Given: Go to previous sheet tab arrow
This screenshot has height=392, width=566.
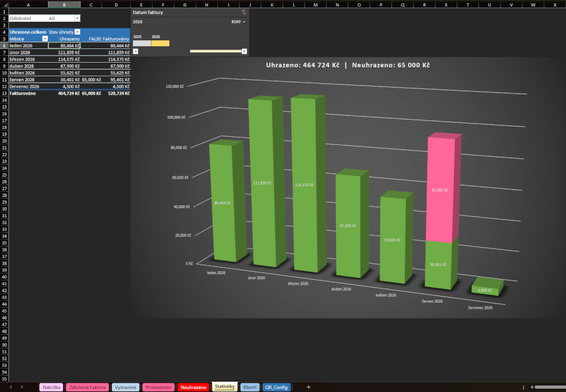Looking at the screenshot, I should tap(11, 387).
